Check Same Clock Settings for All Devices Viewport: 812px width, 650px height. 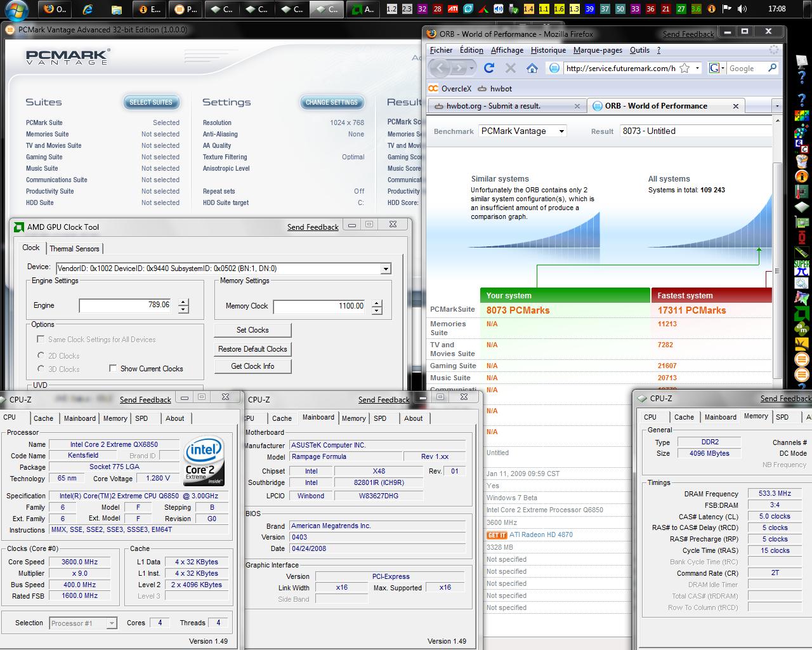[41, 340]
